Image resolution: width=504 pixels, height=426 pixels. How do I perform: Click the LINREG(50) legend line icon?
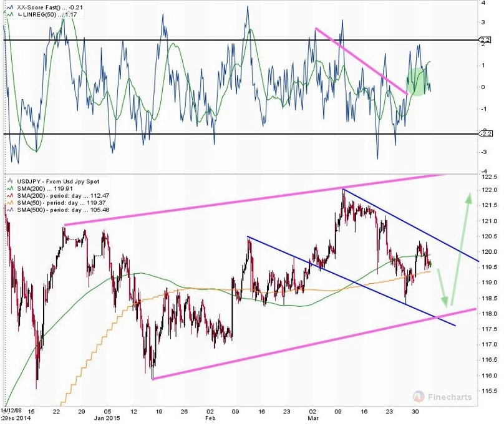coord(10,14)
